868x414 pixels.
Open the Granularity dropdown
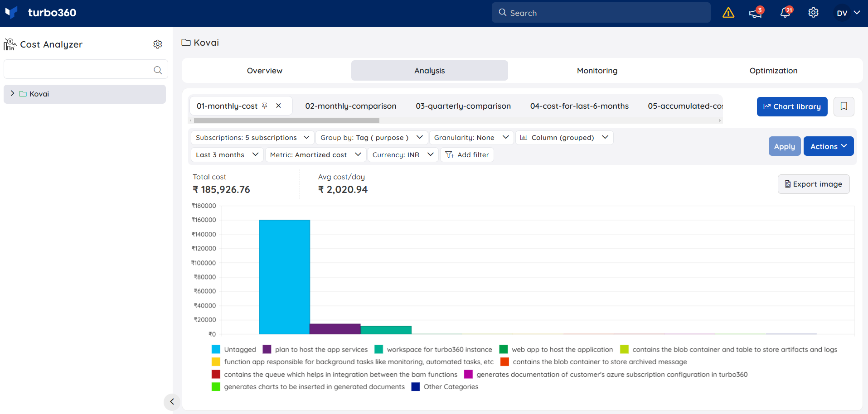point(471,138)
